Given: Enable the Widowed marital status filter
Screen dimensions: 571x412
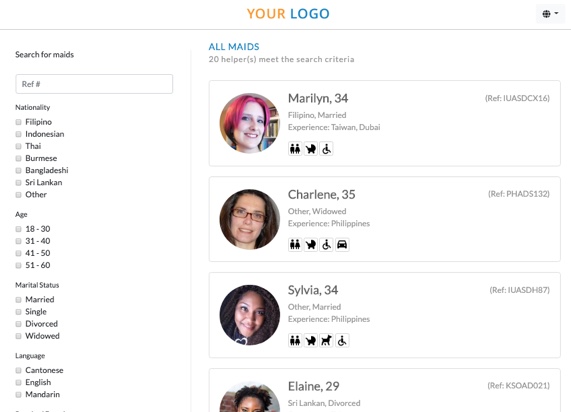Looking at the screenshot, I should [x=18, y=336].
